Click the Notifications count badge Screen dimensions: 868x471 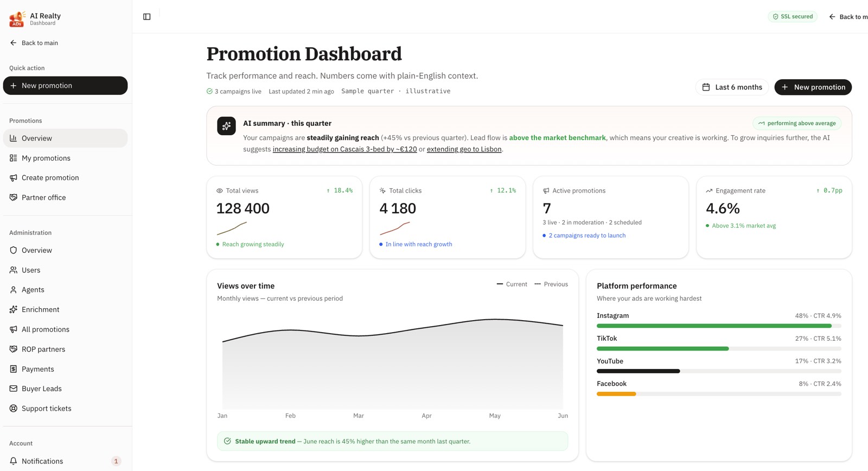116,461
